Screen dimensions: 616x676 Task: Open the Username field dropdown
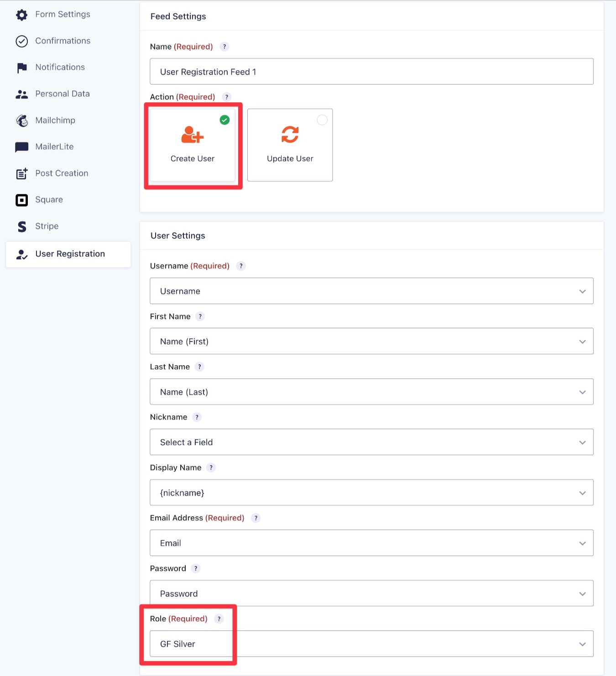[371, 291]
